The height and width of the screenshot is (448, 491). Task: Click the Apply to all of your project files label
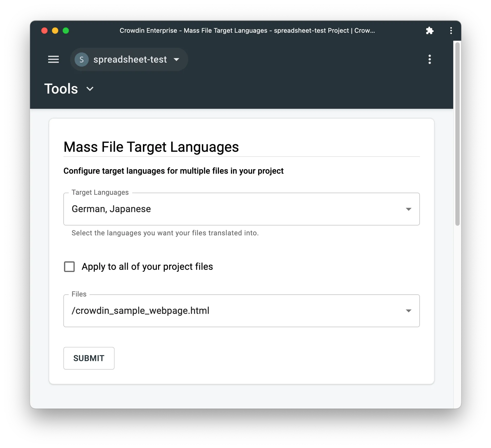pos(147,267)
